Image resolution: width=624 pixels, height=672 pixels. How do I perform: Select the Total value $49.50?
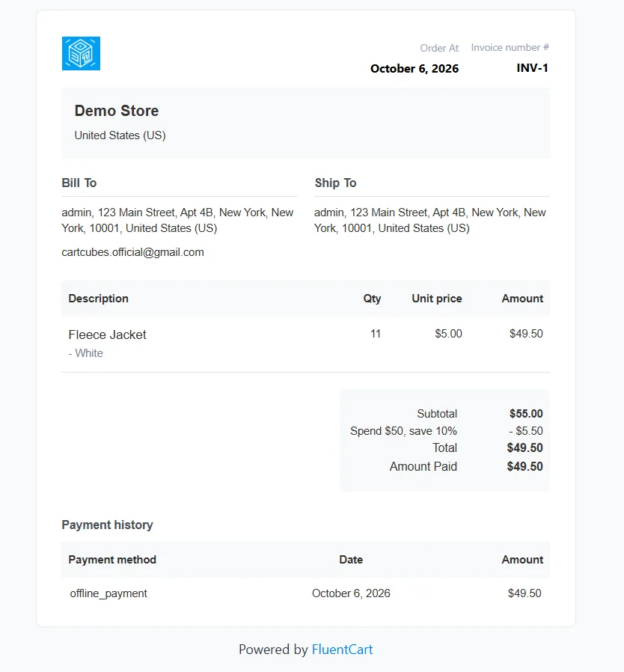coord(524,448)
